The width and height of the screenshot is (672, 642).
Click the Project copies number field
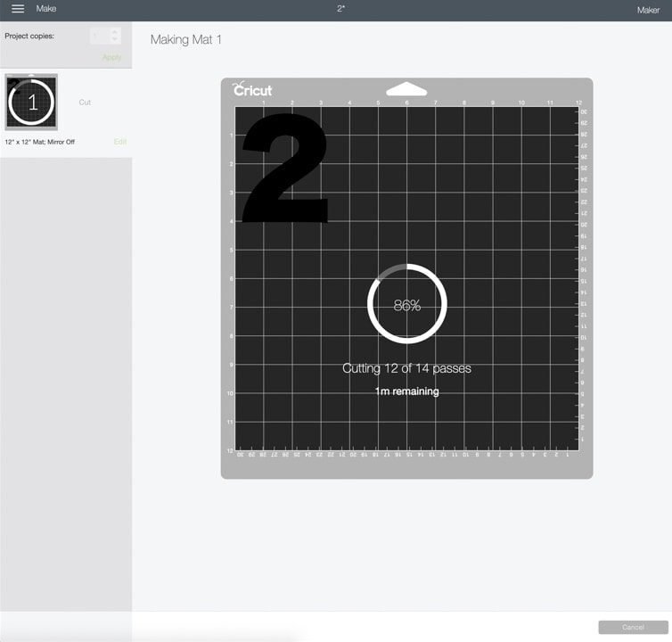[99, 36]
